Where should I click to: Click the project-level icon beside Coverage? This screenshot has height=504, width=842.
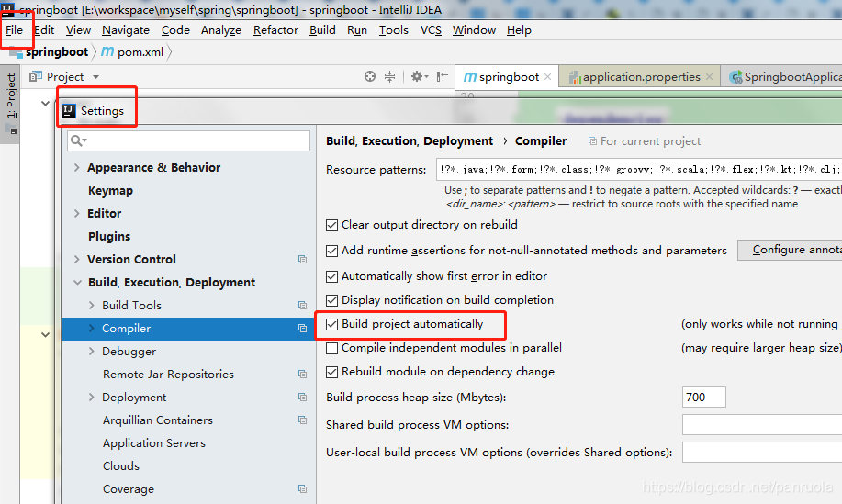[x=302, y=489]
